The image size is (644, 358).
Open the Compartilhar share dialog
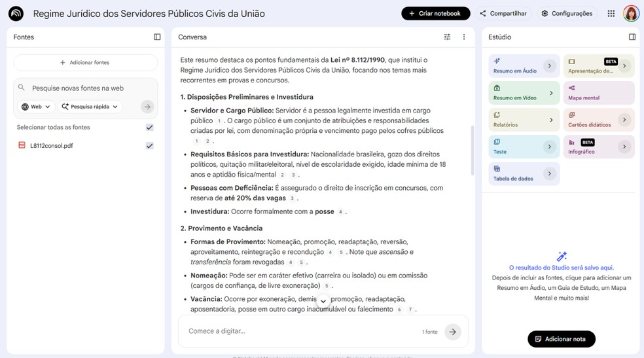click(x=503, y=14)
